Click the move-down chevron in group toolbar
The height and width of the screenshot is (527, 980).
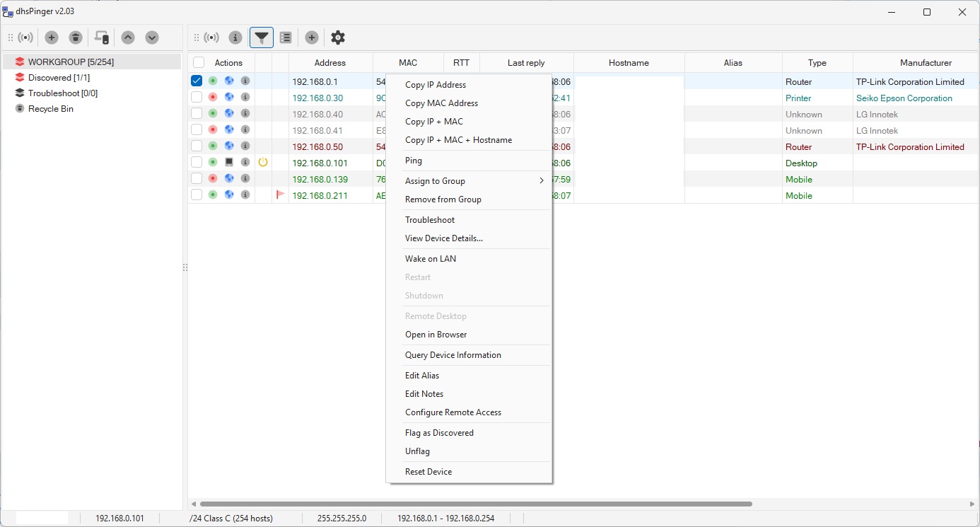(x=151, y=37)
